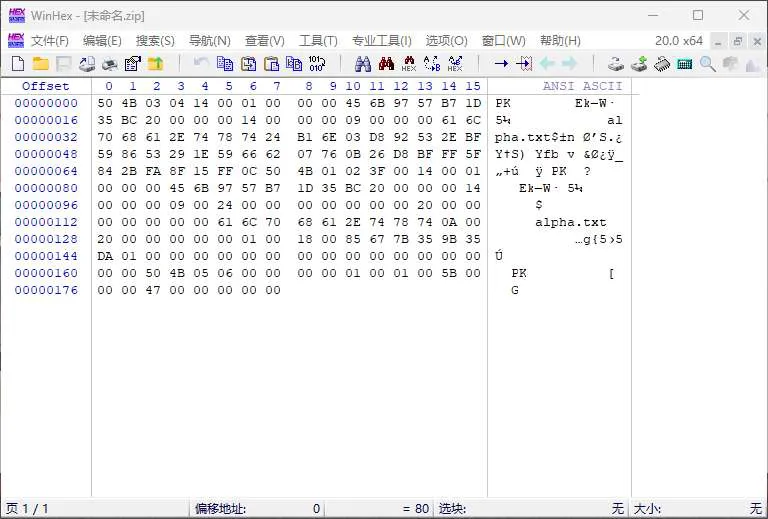Click the Open RAM chip icon
Viewport: 768px width, 519px height.
coord(662,64)
